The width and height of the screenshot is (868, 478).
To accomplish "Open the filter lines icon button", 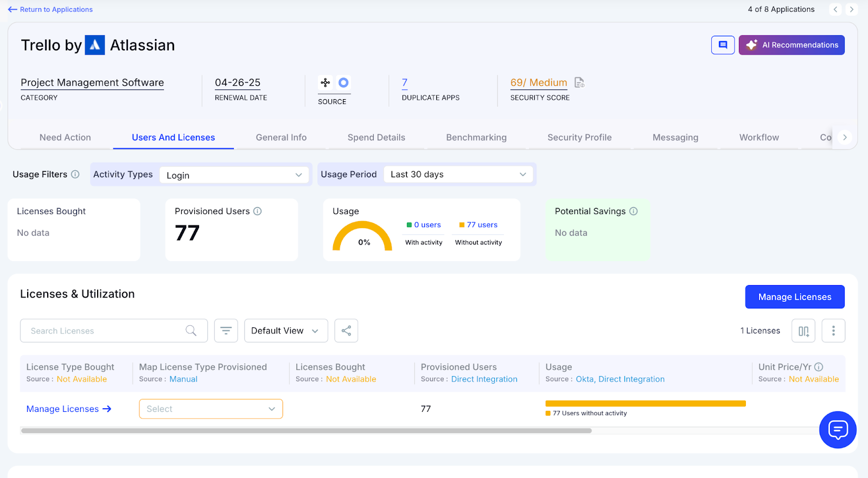I will coord(226,331).
